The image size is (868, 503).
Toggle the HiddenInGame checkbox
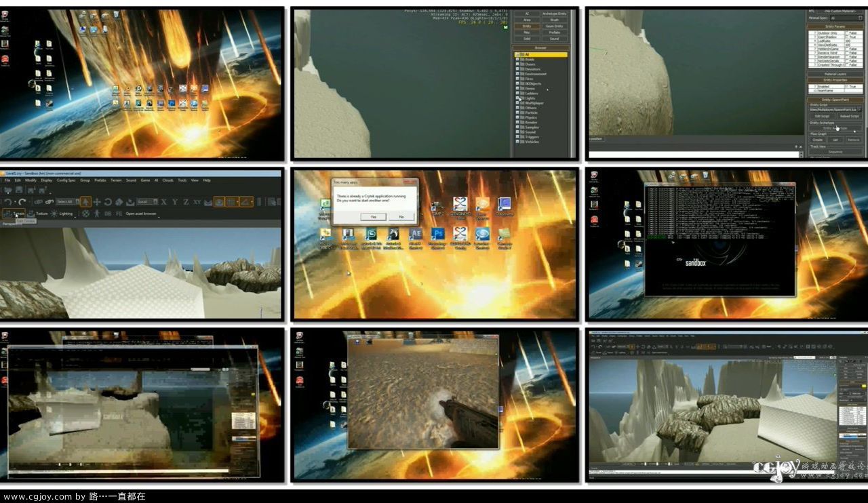click(x=847, y=49)
